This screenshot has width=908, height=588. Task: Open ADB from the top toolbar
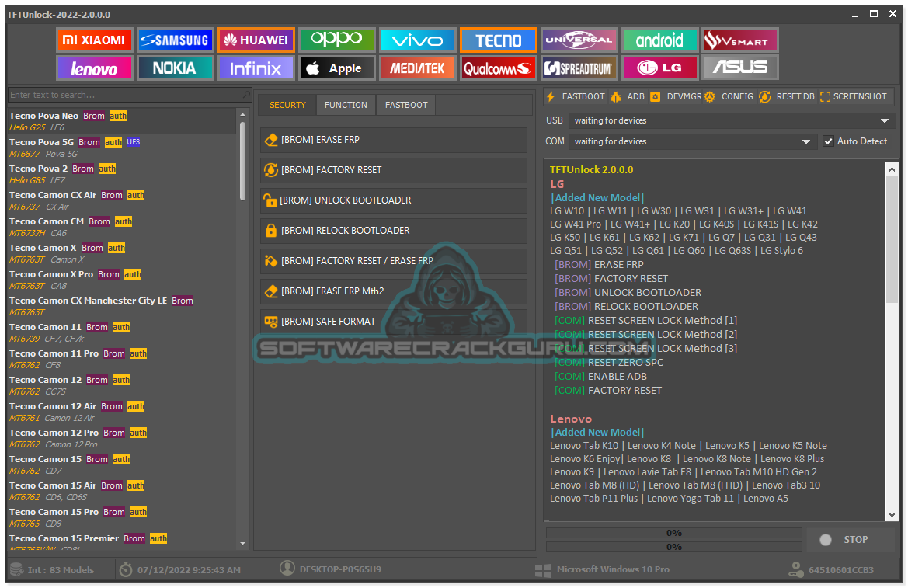click(x=627, y=96)
